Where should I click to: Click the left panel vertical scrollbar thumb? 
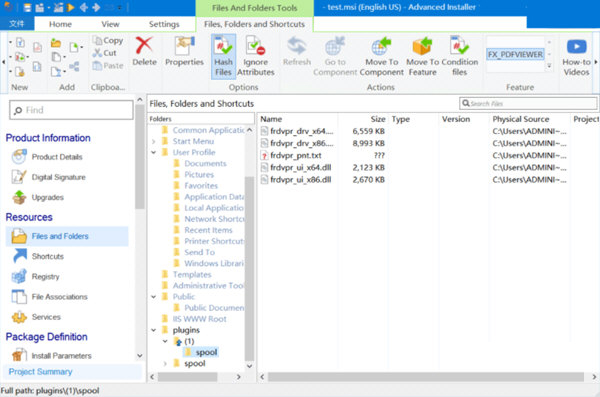point(140,157)
